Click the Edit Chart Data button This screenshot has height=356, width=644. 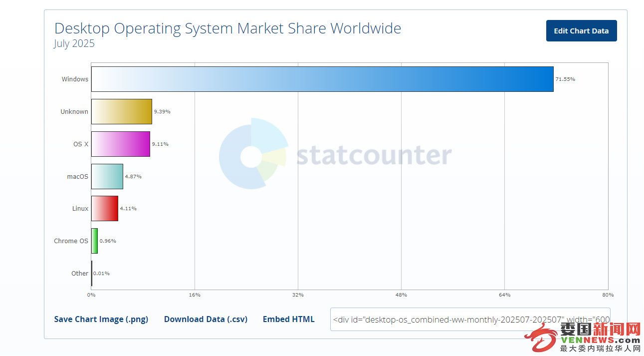[x=581, y=31]
